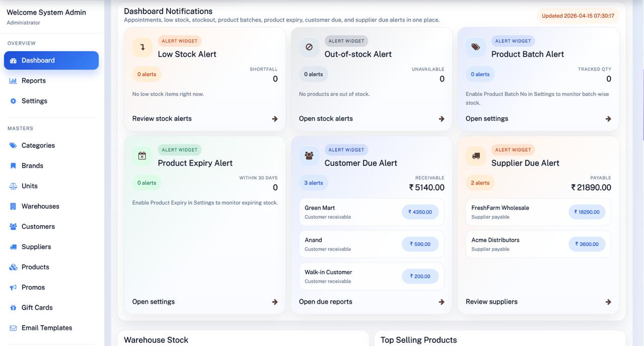Select the Suppliers sidebar icon

[13, 246]
